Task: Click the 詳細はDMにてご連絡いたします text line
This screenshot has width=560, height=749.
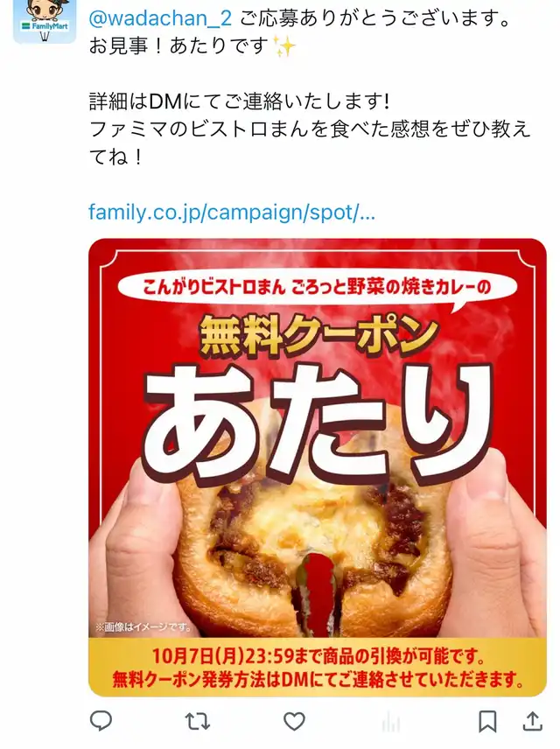Action: pyautogui.click(x=240, y=101)
